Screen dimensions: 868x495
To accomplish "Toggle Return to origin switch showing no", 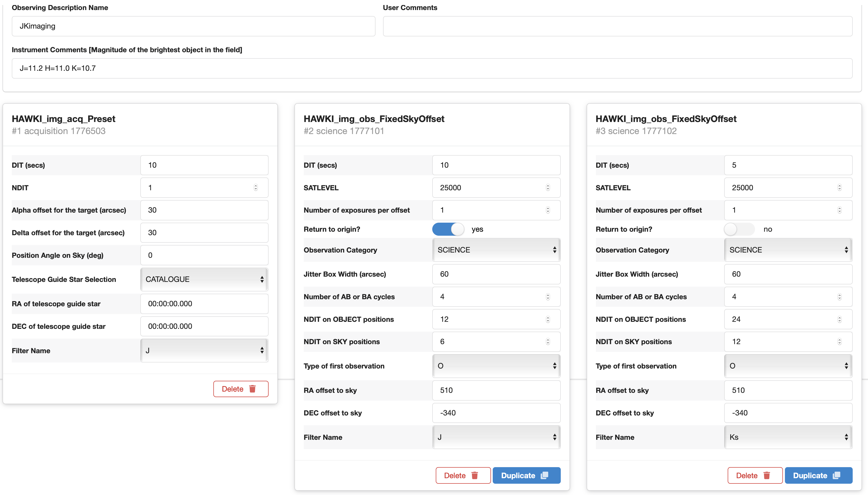I will 739,229.
